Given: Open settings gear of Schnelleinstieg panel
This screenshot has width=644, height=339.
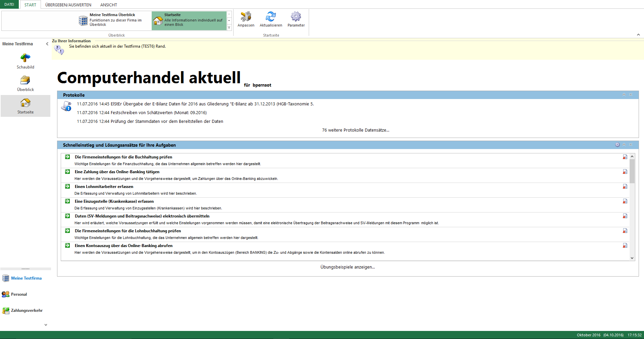Looking at the screenshot, I should pos(617,145).
